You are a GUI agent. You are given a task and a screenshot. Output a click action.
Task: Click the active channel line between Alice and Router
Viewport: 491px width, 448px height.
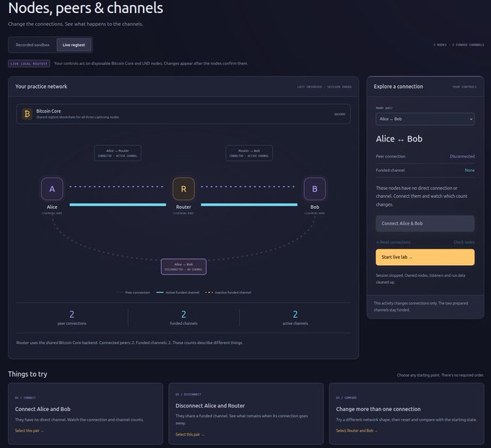(118, 204)
